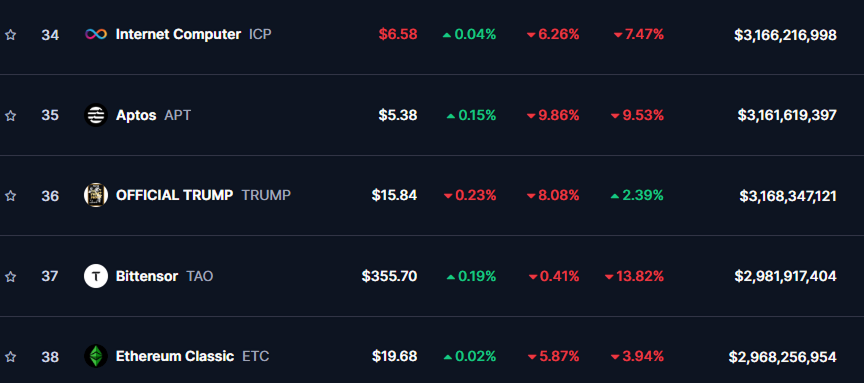Add Bittensor to watchlist via star

pyautogui.click(x=10, y=276)
